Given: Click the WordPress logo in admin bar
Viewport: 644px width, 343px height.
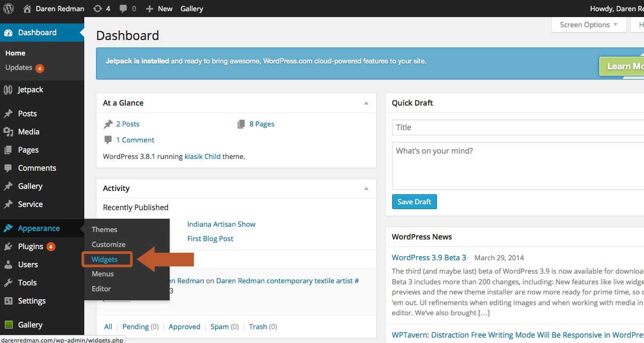Looking at the screenshot, I should [x=9, y=9].
